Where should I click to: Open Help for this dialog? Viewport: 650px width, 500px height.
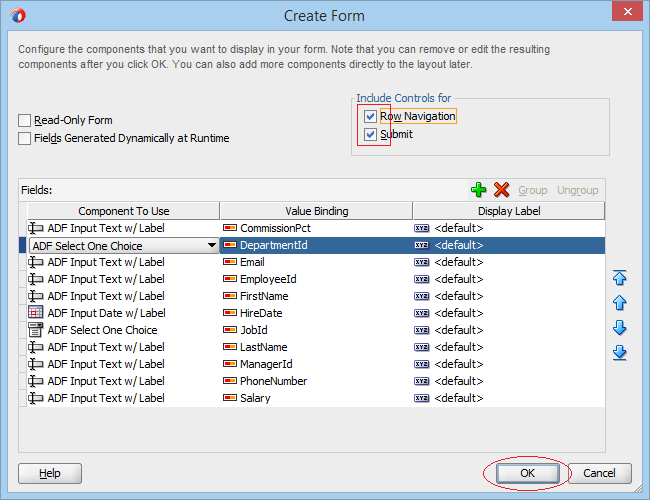(50, 473)
